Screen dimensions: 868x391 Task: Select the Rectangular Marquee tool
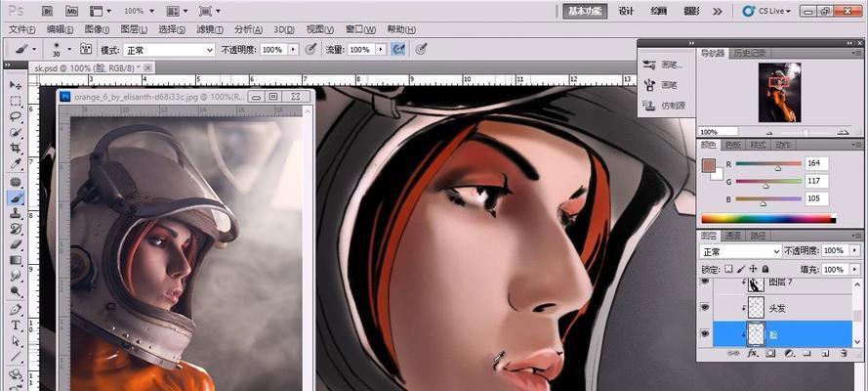point(16,102)
